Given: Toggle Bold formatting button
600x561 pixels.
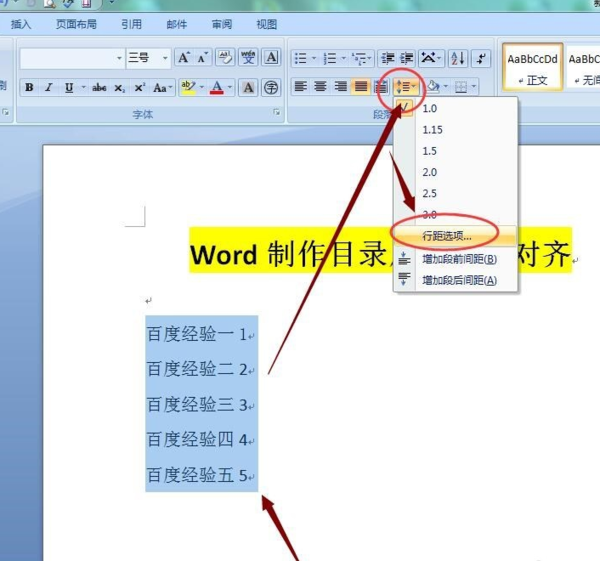Looking at the screenshot, I should (29, 88).
